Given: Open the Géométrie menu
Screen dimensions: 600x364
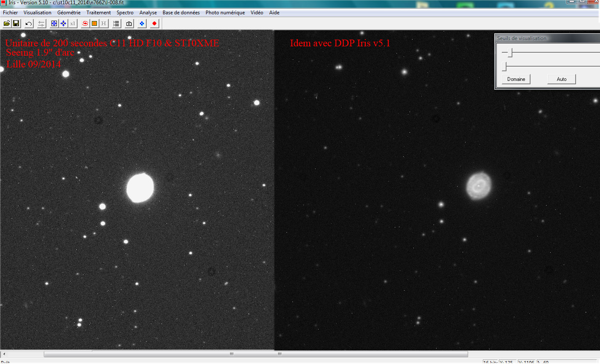Looking at the screenshot, I should 69,13.
